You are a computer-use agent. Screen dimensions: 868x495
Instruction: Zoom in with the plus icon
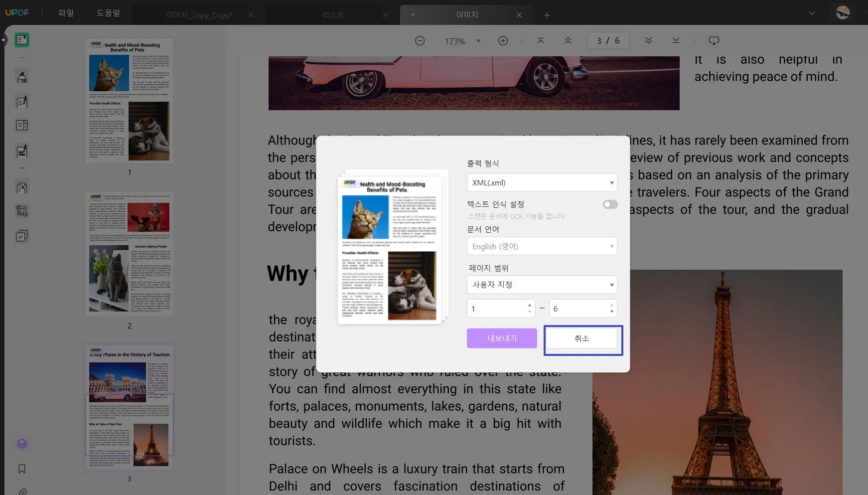point(503,41)
